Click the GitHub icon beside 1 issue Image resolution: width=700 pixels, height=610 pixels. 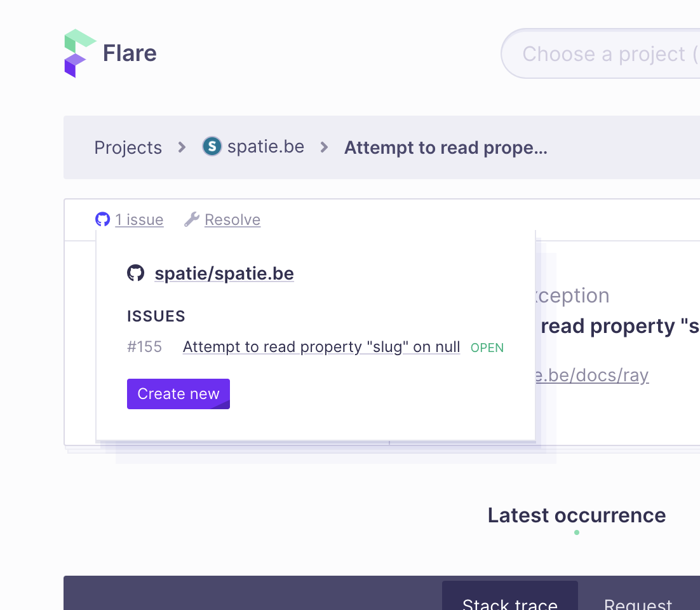(103, 219)
